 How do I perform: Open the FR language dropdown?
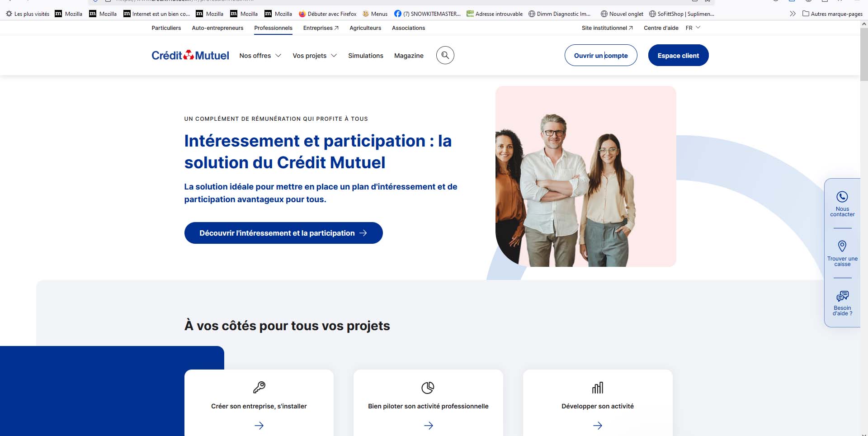click(693, 28)
